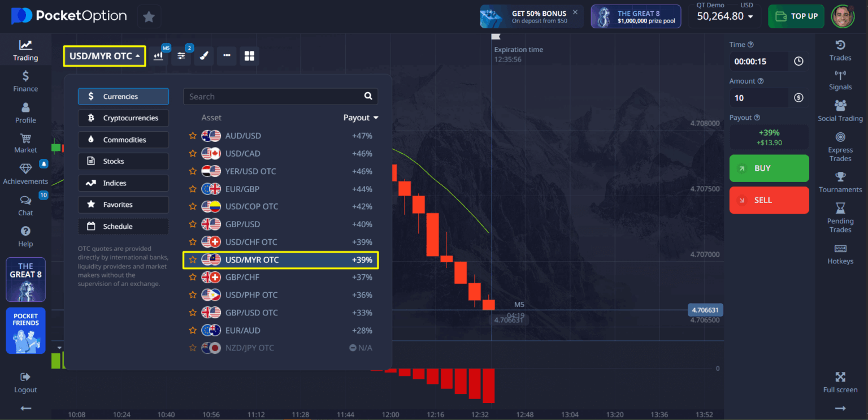Collapse the USD/MYR OTC asset dropdown

click(104, 55)
